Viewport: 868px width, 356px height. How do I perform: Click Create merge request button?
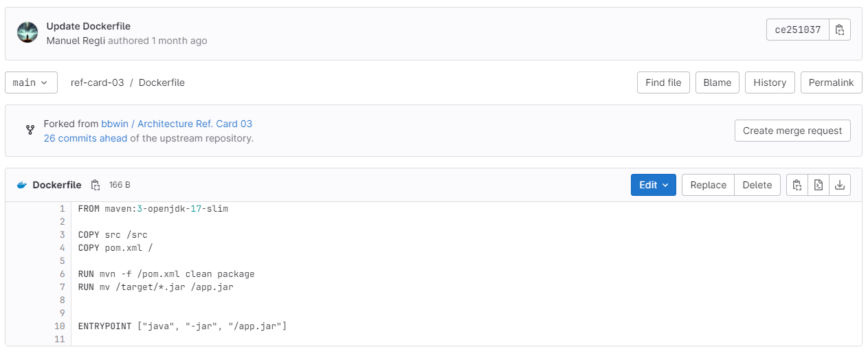[792, 131]
